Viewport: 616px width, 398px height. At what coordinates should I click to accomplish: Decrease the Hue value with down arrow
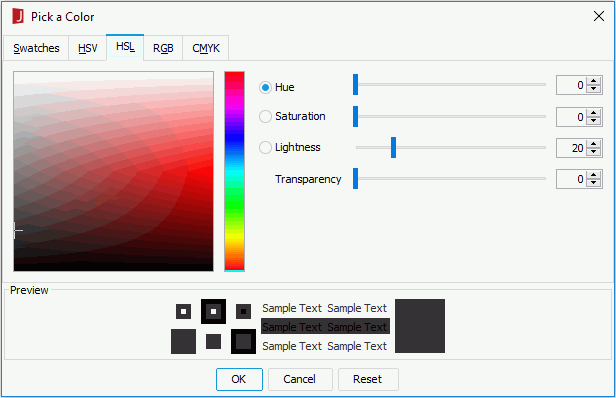click(594, 89)
